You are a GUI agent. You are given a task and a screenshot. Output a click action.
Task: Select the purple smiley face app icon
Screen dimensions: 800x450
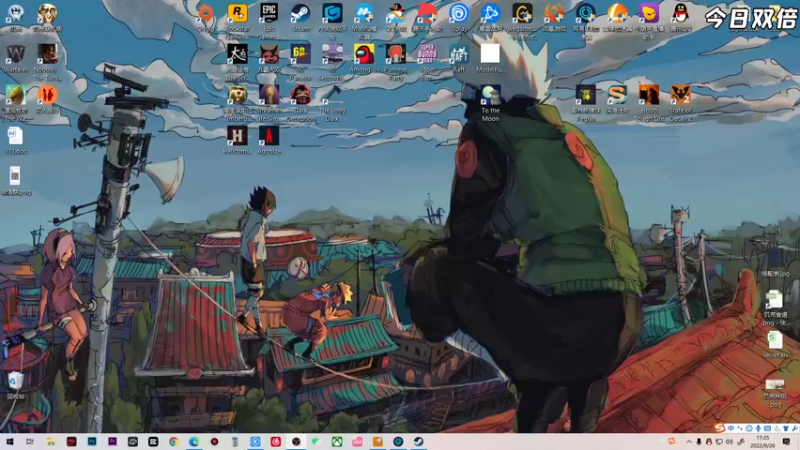pyautogui.click(x=649, y=13)
